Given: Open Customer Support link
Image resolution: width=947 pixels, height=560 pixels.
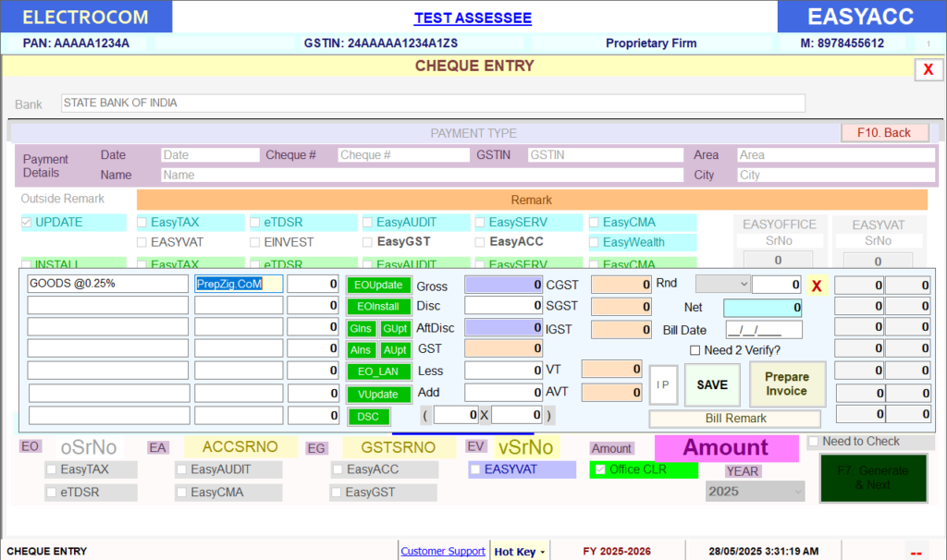Looking at the screenshot, I should (443, 552).
